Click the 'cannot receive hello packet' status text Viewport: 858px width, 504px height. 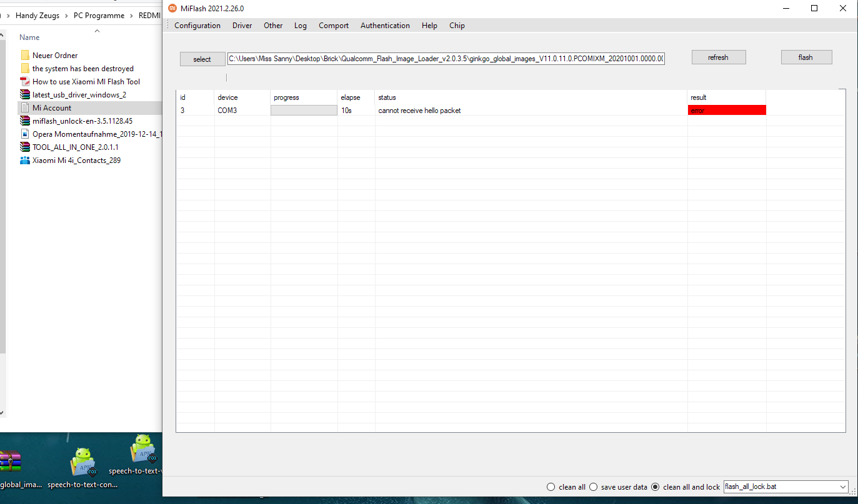(419, 111)
